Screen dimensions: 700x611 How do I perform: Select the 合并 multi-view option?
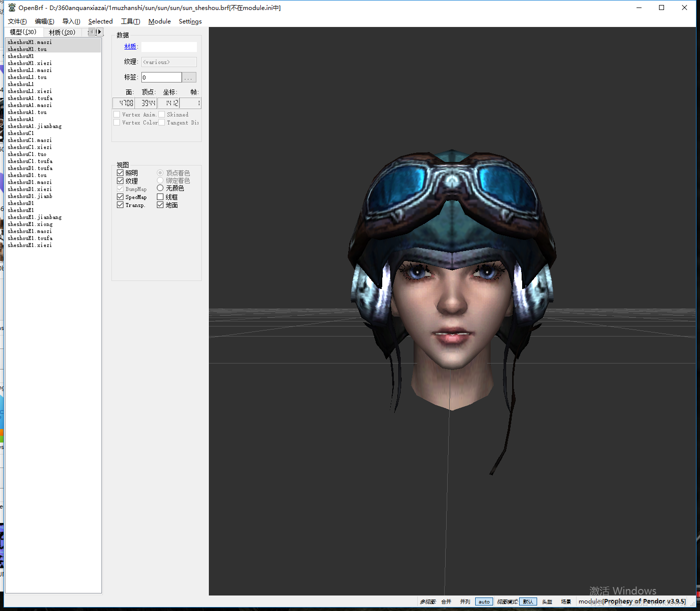pyautogui.click(x=446, y=601)
